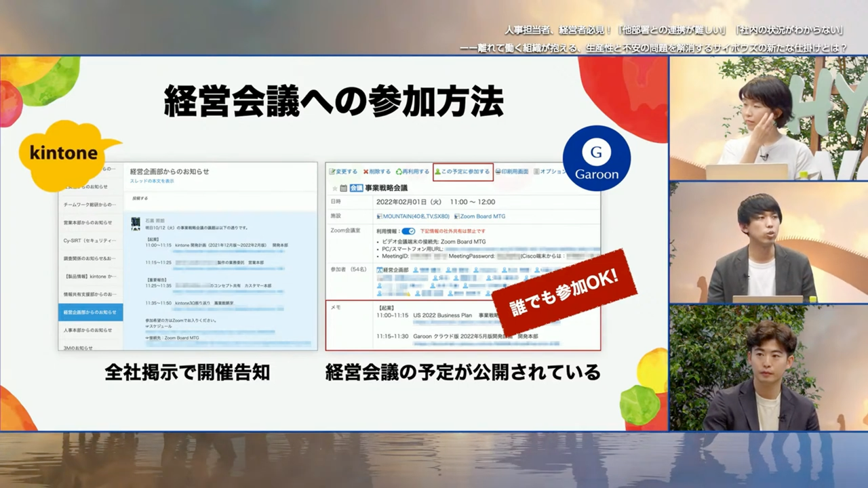Open the MOUNTAIN(40名,TV,SX80) facility link

pos(413,216)
